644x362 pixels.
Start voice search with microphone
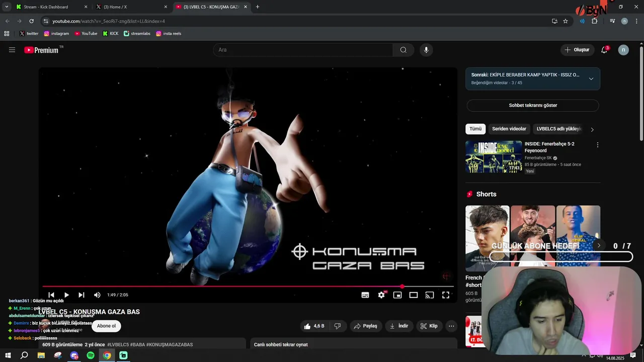pos(426,50)
